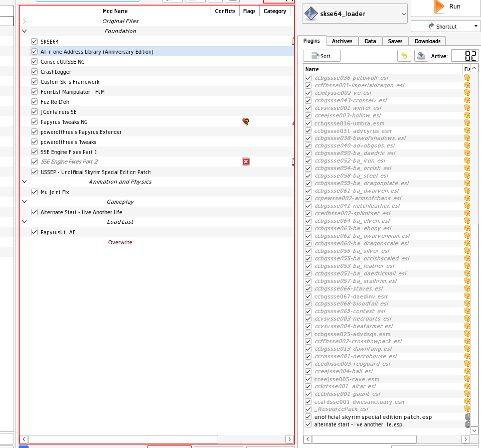
Task: Collapse the Load Last separator
Action: click(x=25, y=222)
